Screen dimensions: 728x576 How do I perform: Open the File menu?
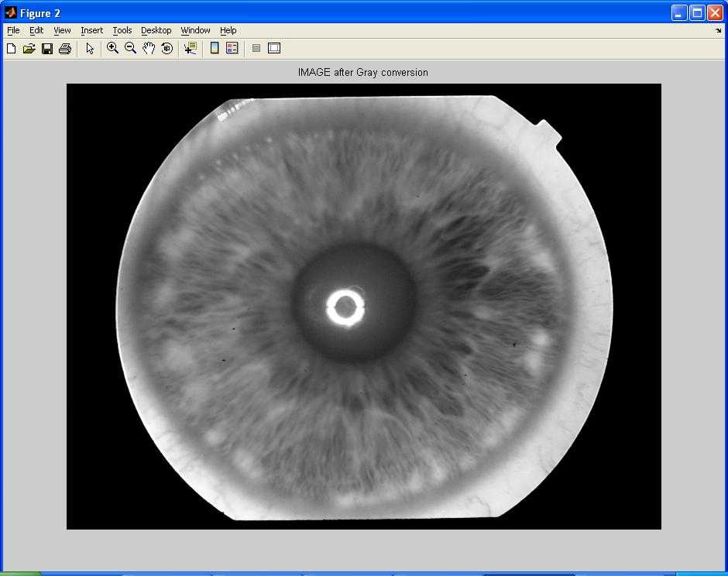(13, 30)
